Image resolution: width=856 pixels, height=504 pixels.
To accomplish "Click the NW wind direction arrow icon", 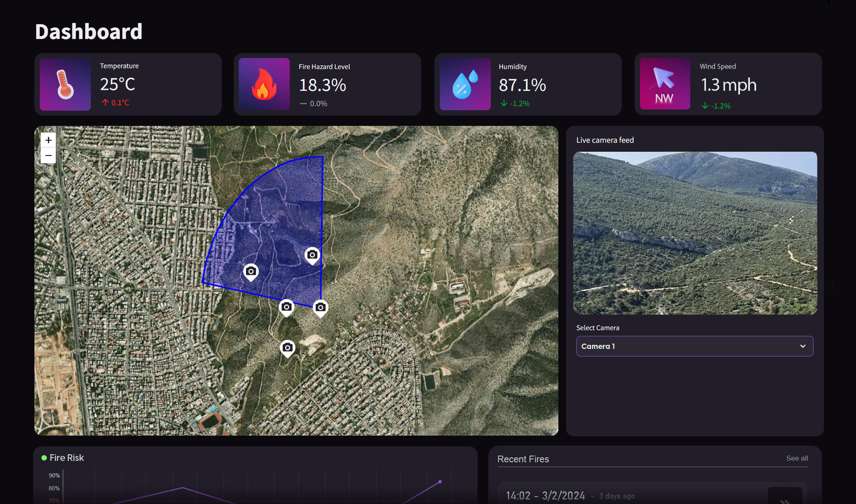I will 664,84.
